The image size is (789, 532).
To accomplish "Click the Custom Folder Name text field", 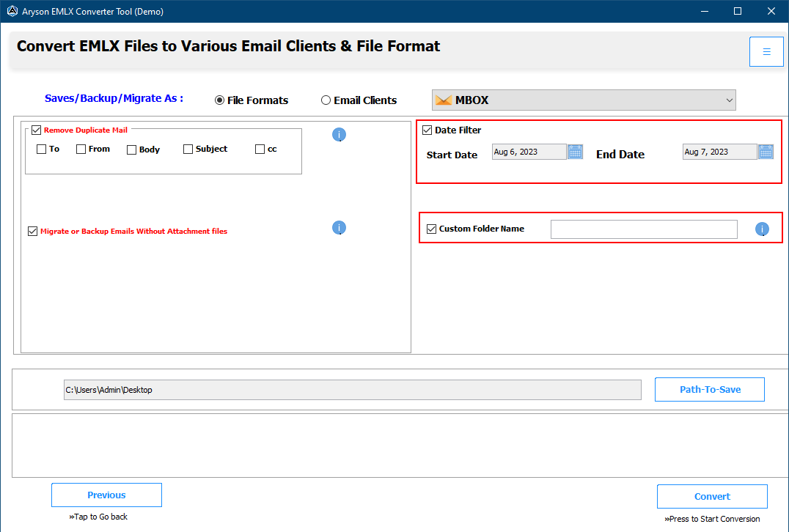I will (644, 229).
